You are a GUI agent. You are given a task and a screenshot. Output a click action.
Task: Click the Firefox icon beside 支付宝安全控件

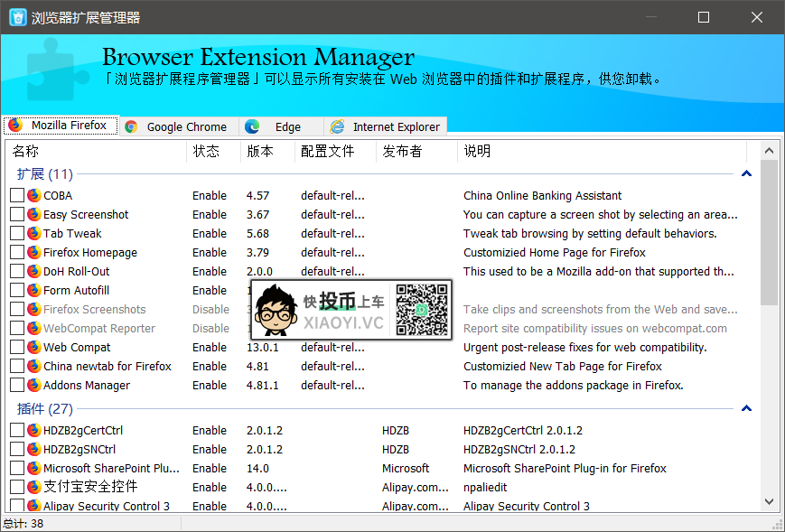pyautogui.click(x=34, y=487)
